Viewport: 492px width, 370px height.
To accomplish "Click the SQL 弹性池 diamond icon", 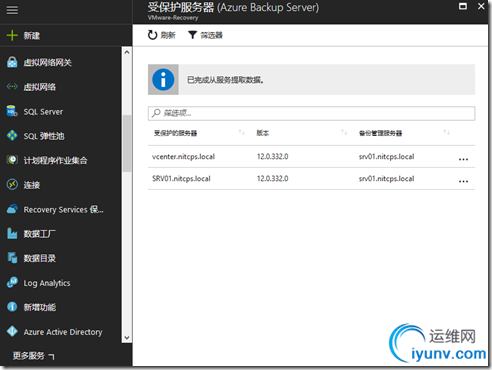I will pos(12,136).
